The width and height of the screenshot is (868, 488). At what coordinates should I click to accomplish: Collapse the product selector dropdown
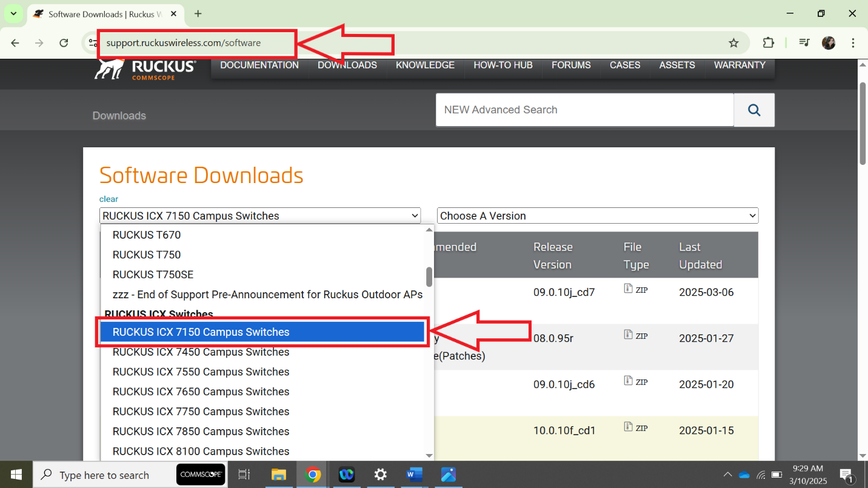coord(260,216)
